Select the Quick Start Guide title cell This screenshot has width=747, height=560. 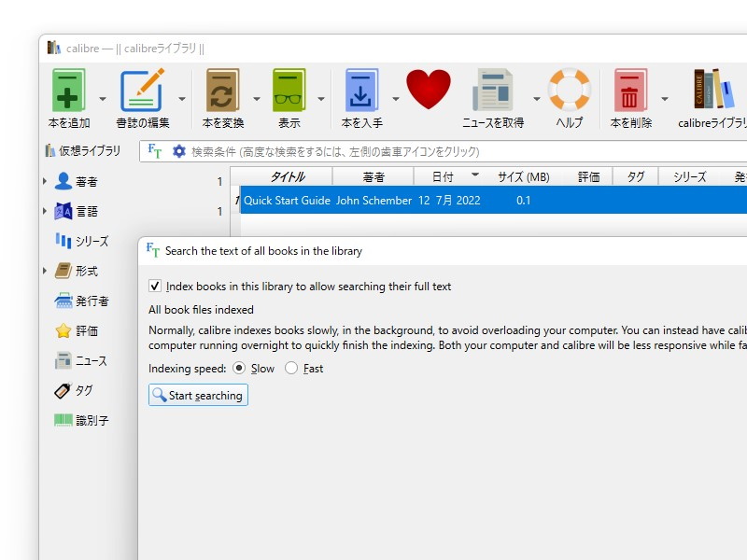pyautogui.click(x=287, y=201)
